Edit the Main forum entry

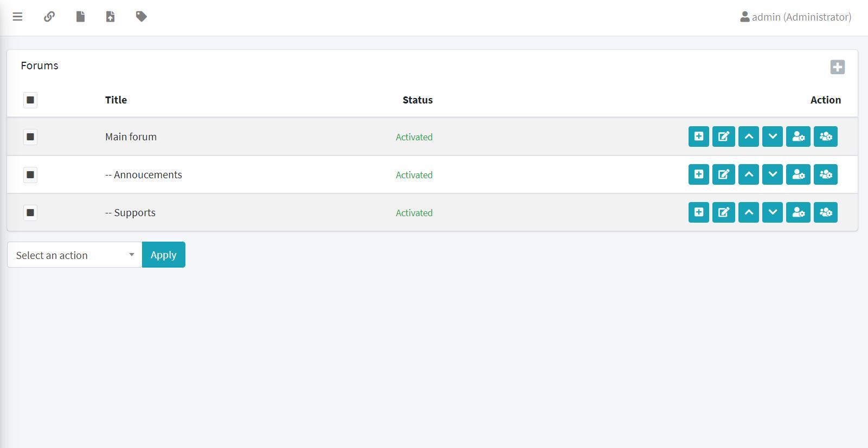pos(723,137)
